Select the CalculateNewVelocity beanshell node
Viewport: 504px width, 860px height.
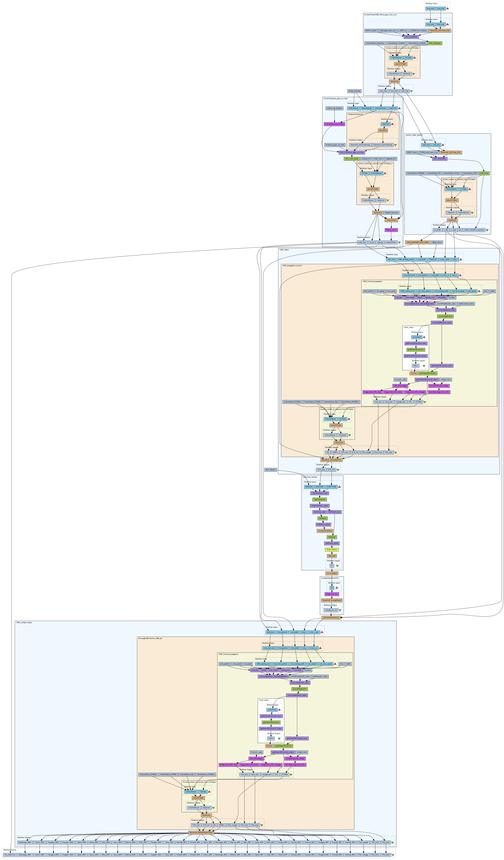point(331,618)
